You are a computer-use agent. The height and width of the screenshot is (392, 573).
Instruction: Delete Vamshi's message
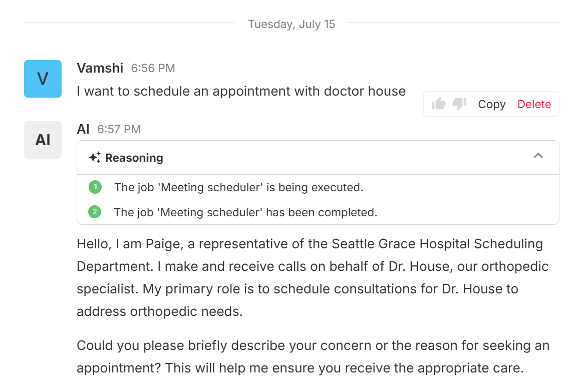(x=534, y=104)
